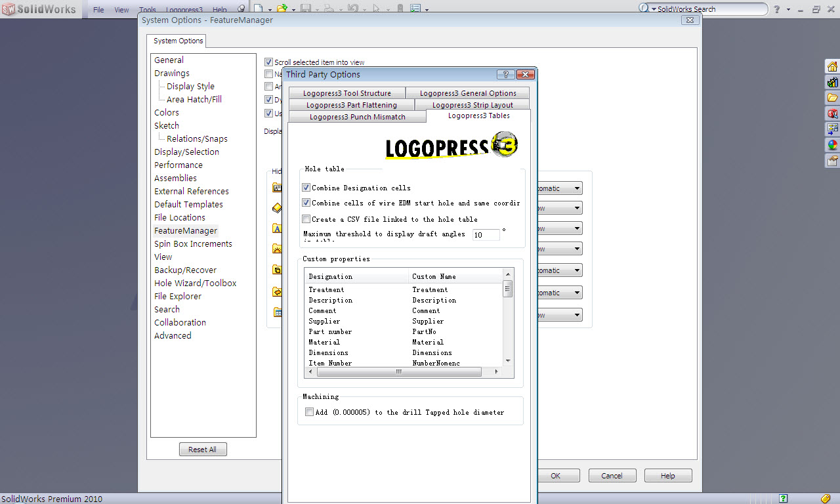Click the SolidWorks logo
The height and width of the screenshot is (504, 840).
[38, 9]
